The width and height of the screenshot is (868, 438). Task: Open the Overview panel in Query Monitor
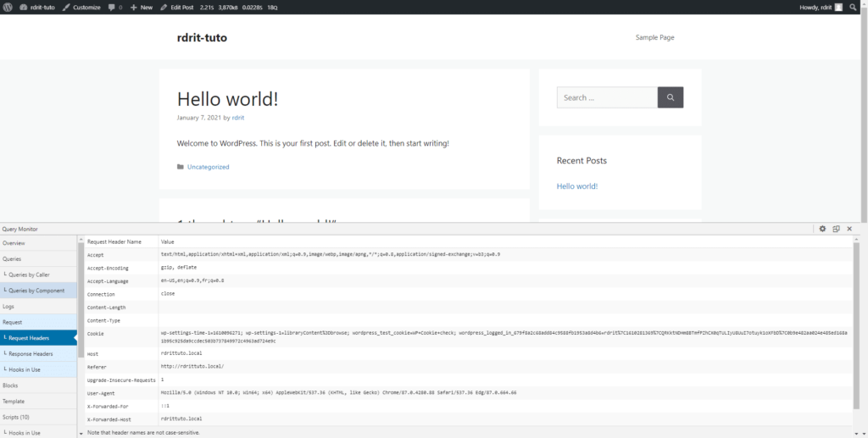[14, 243]
